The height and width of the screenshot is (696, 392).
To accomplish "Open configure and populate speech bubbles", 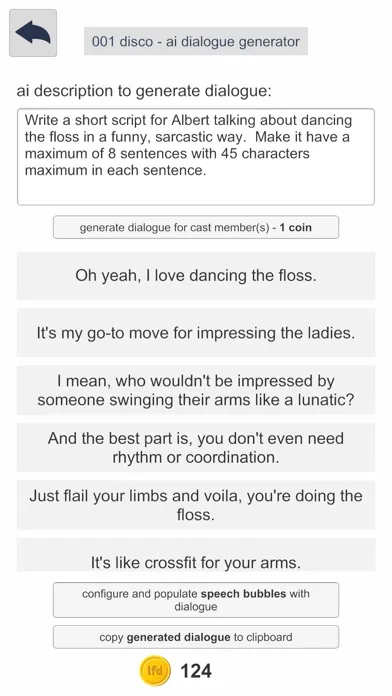I will tap(196, 600).
